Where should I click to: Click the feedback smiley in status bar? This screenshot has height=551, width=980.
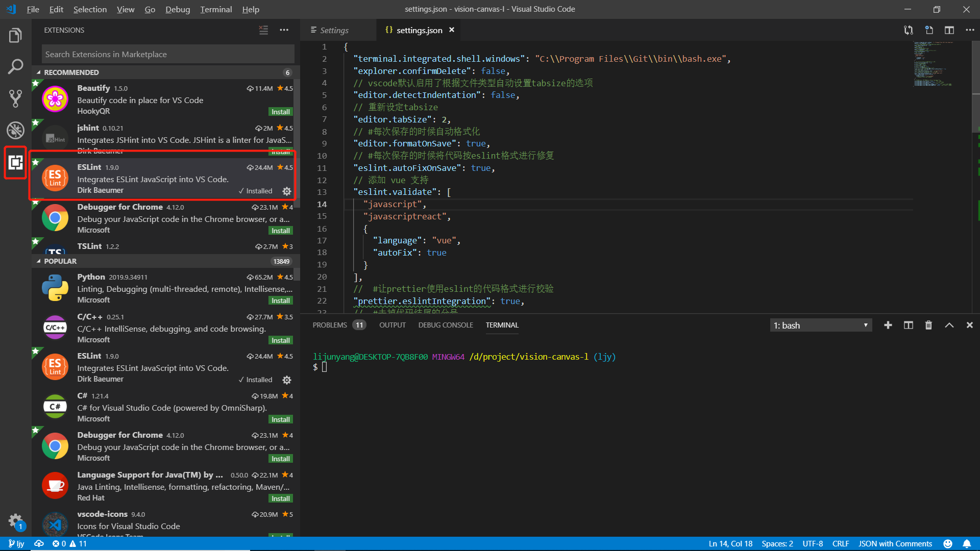948,544
